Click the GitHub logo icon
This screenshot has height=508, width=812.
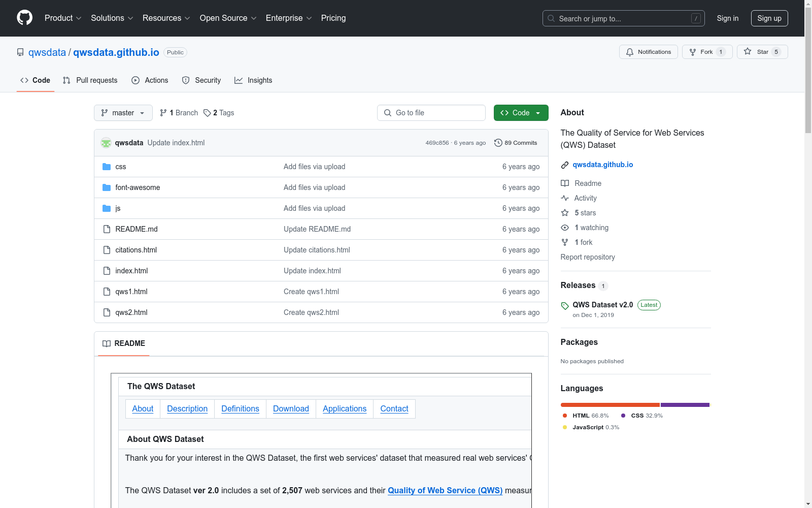pyautogui.click(x=24, y=18)
